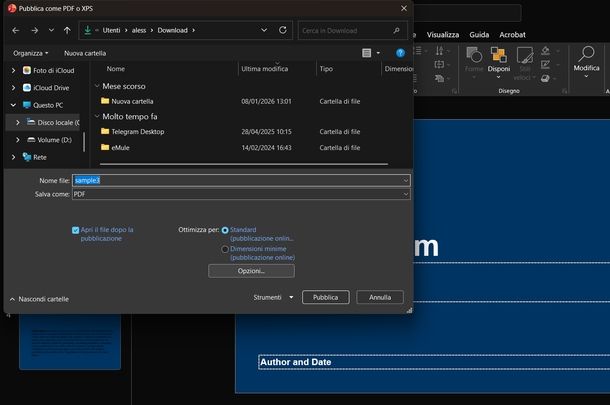Select Standard optimization radio button
Viewport: 610px width, 405px height.
coord(224,230)
